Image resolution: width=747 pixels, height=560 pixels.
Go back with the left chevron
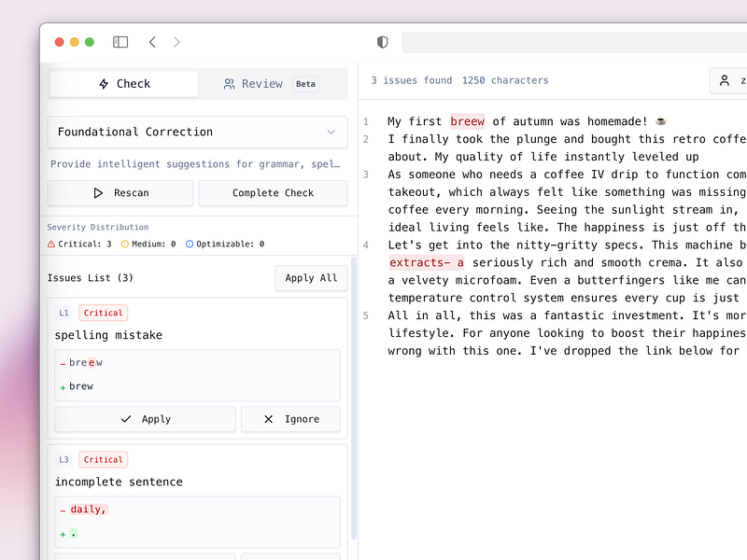click(x=152, y=42)
